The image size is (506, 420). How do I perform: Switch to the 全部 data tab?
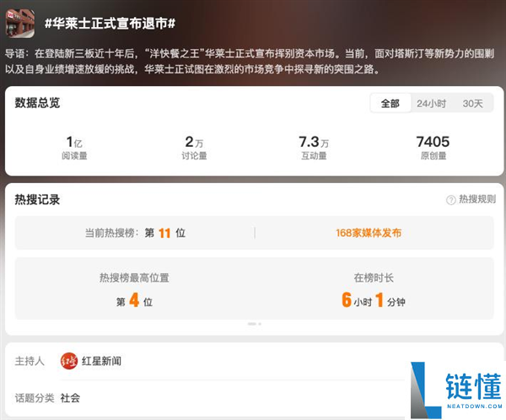390,103
